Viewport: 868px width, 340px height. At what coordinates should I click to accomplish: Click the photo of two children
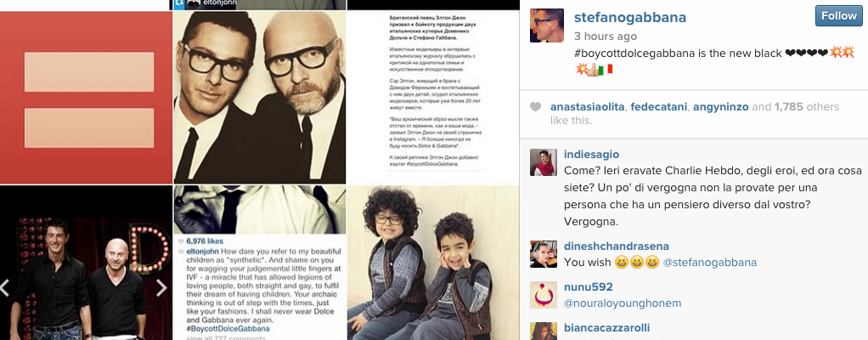[433, 263]
